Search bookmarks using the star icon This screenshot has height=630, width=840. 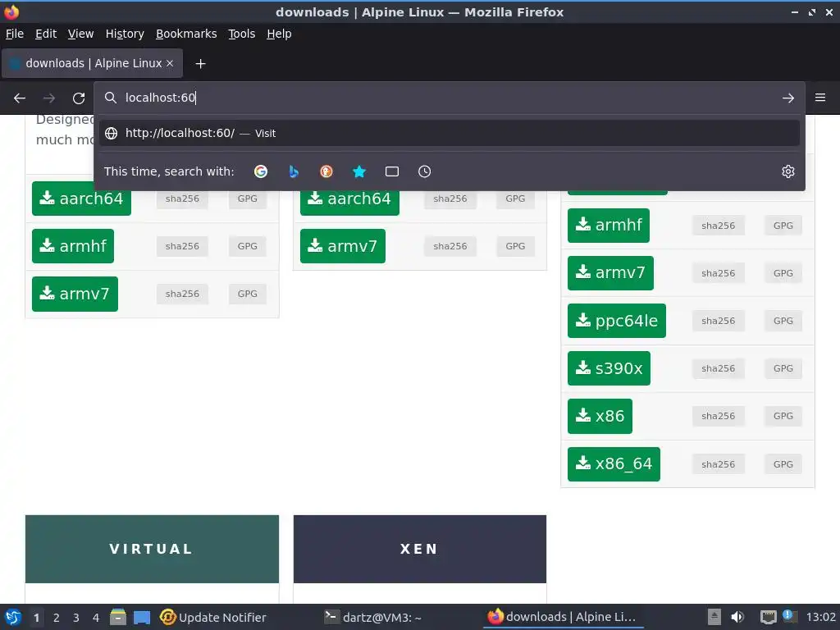(x=359, y=171)
